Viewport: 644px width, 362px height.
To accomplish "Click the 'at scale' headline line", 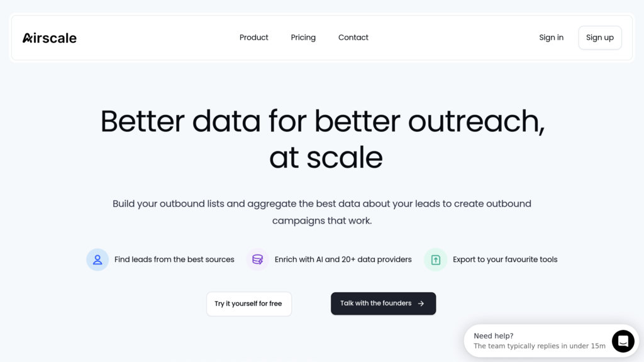I will coord(326,158).
